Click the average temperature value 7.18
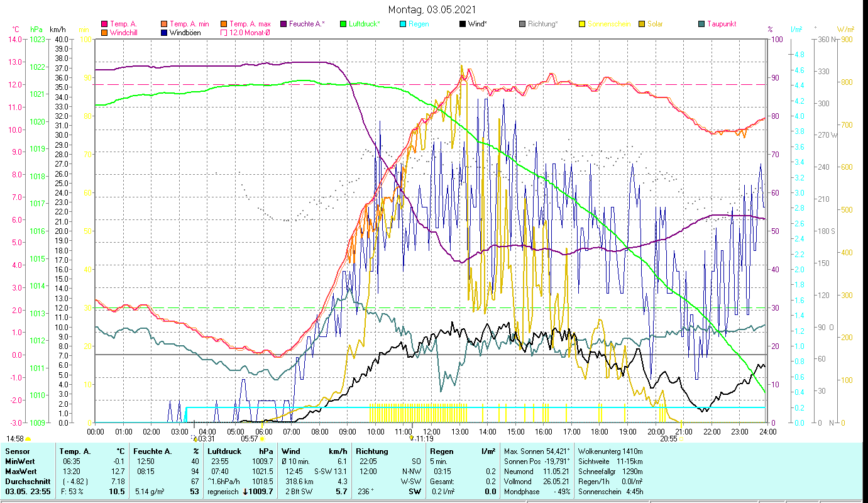The image size is (868, 503). pyautogui.click(x=118, y=482)
